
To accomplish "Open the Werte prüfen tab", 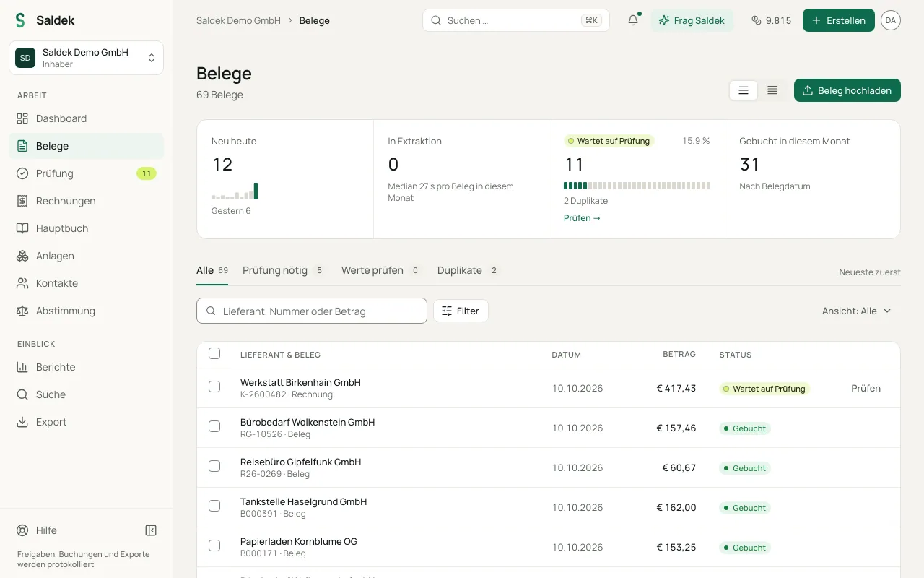I will click(380, 271).
